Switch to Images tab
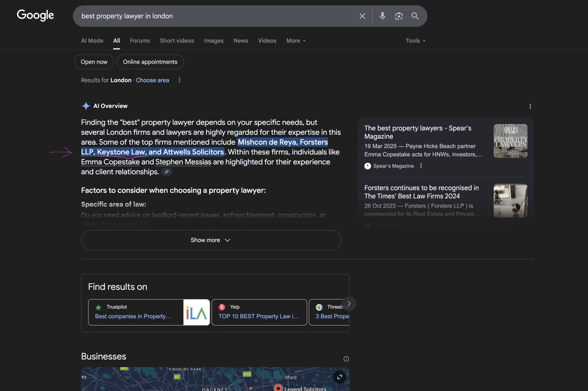The image size is (588, 391). tap(214, 41)
